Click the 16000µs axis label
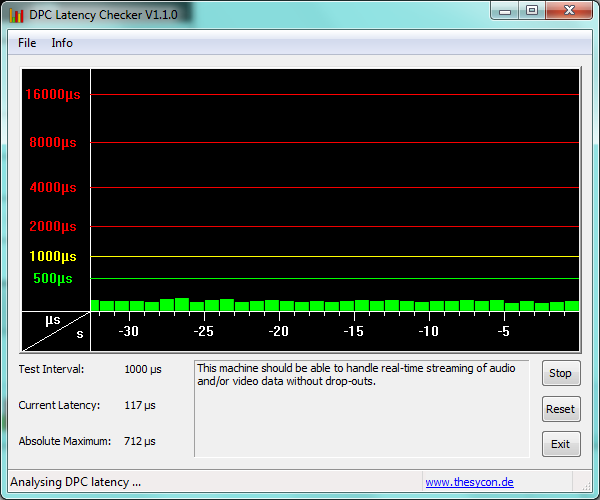Viewport: 600px width, 500px height. click(x=53, y=94)
